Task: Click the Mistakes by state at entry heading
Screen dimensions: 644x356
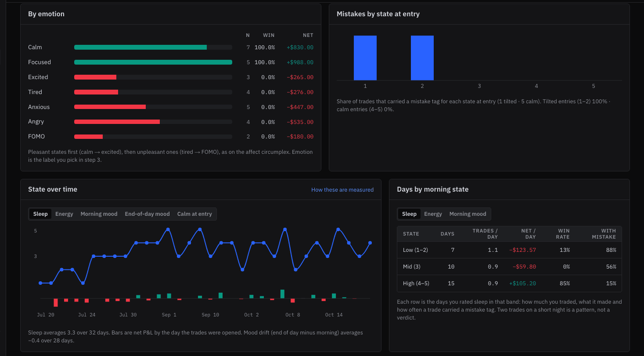Action: 378,14
